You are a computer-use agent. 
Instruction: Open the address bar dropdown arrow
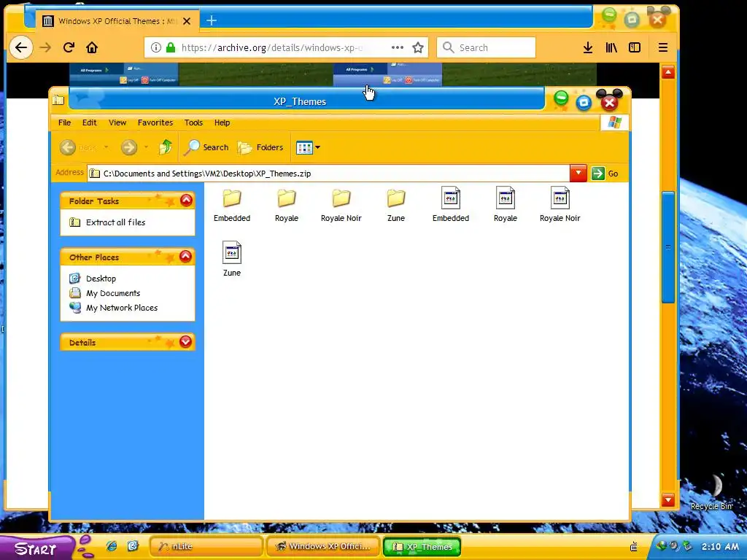tap(578, 174)
